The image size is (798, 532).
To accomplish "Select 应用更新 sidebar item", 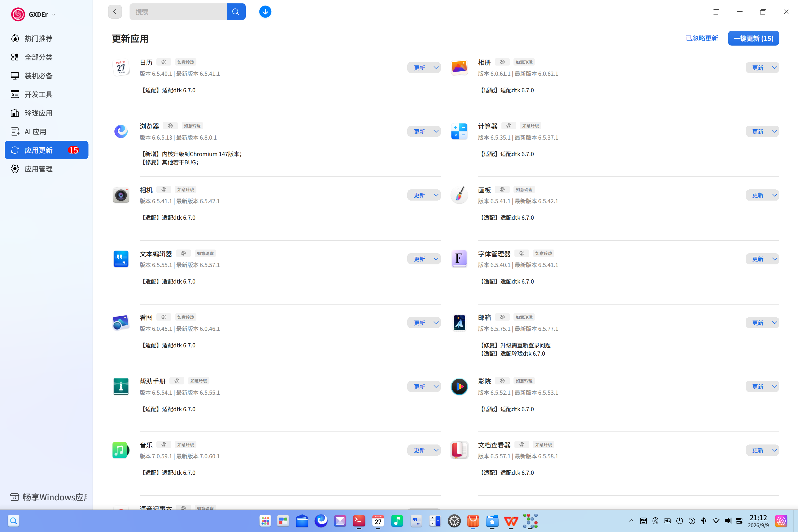I will click(x=47, y=150).
